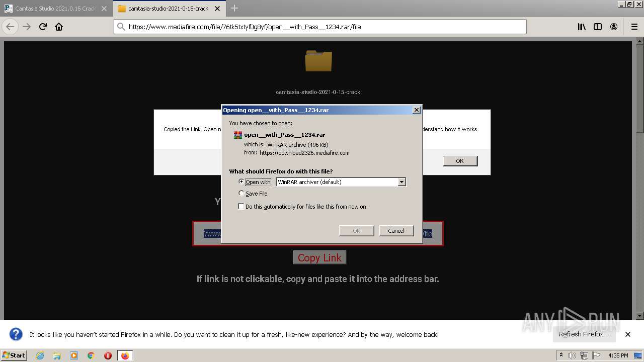Click the Firefox forward arrow
Image resolution: width=644 pixels, height=362 pixels.
27,27
